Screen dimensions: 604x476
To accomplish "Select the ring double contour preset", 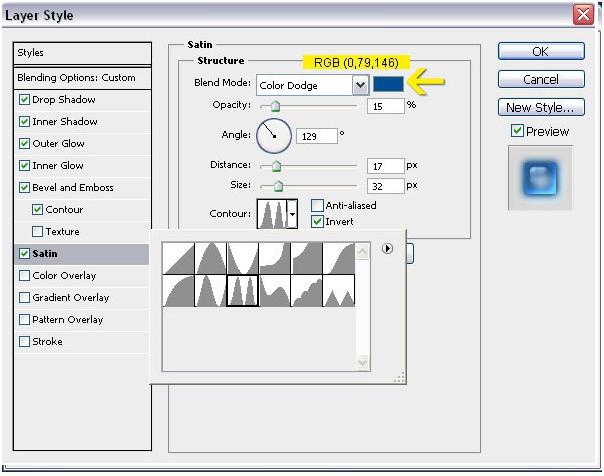I will pos(243,290).
